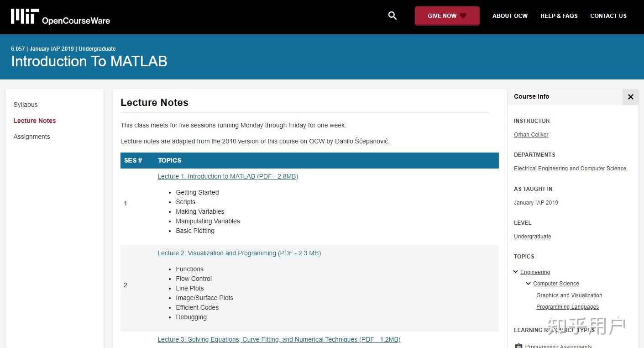Click the Undergraduate level link
The height and width of the screenshot is (348, 644).
tap(532, 237)
